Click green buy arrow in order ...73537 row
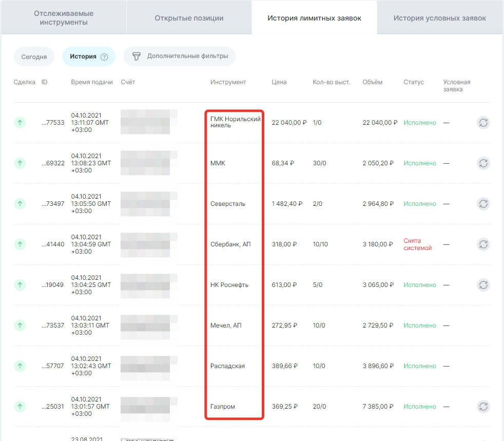Image resolution: width=504 pixels, height=441 pixels. (20, 325)
